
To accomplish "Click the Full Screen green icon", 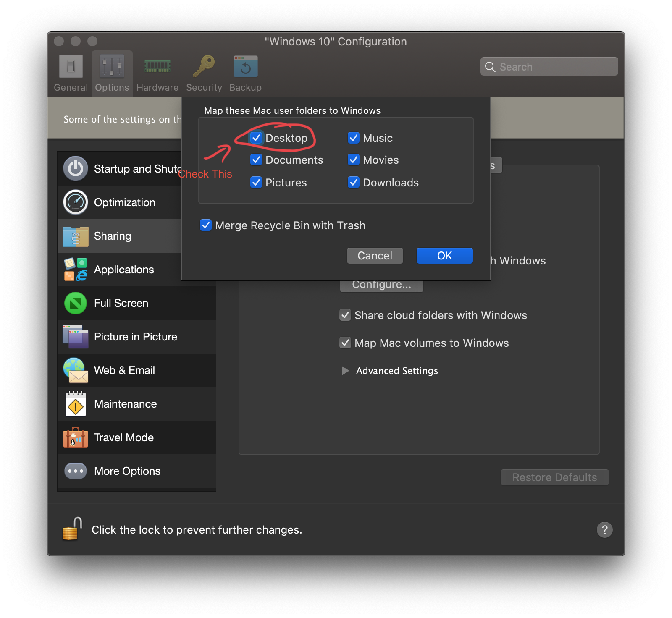I will 76,303.
